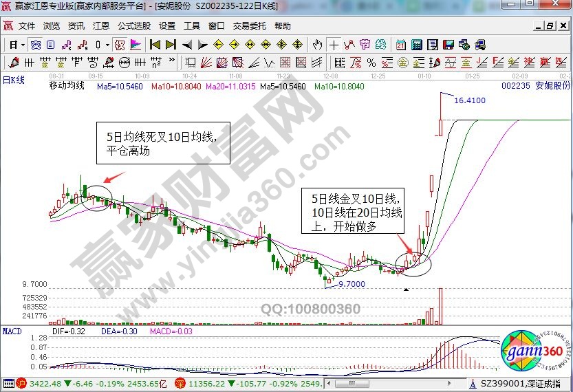
Task: Click yellow diamond vertical arrows icon
Action: pyautogui.click(x=297, y=45)
